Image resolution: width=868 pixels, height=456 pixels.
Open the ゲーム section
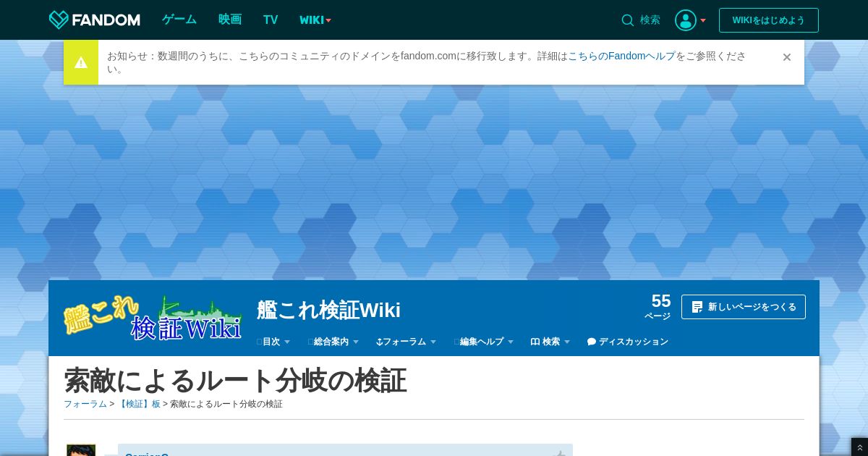[179, 20]
